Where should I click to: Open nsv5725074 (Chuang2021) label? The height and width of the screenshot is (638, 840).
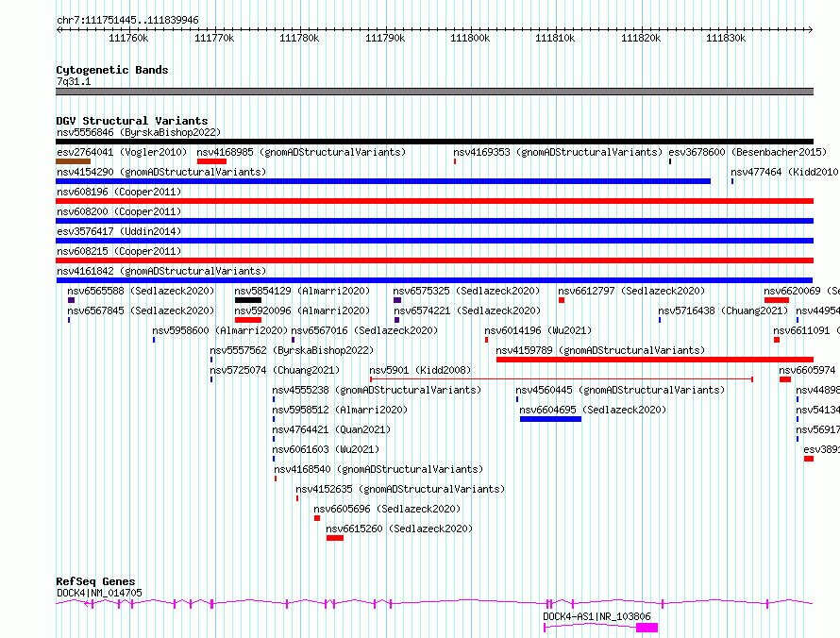(275, 370)
